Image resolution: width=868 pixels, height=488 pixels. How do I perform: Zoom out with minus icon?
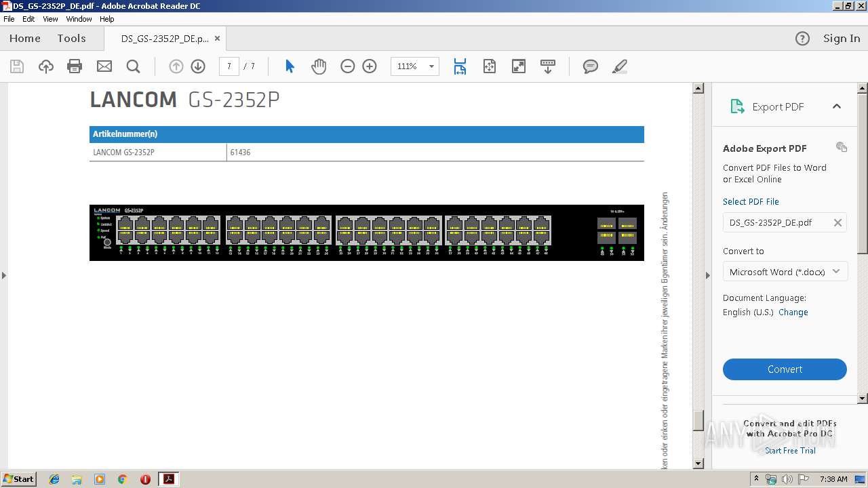[348, 66]
